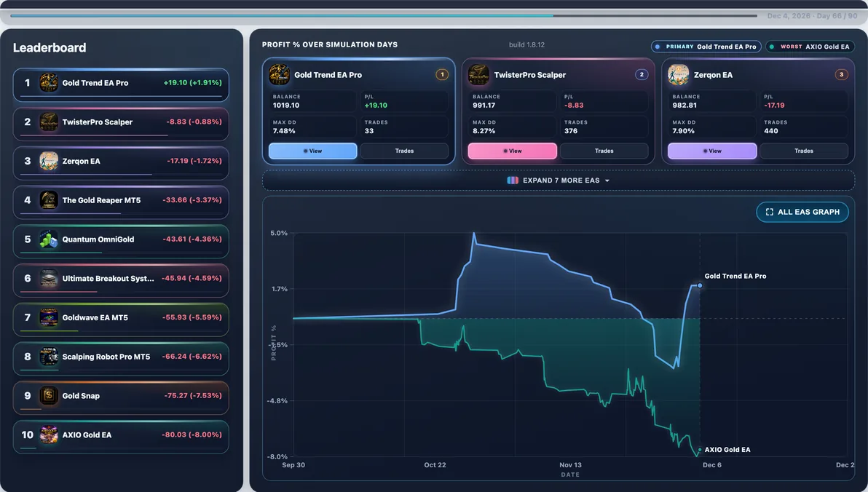Screen dimensions: 868x492
Task: Click the AXIO Gold EA chart label
Action: coord(727,450)
